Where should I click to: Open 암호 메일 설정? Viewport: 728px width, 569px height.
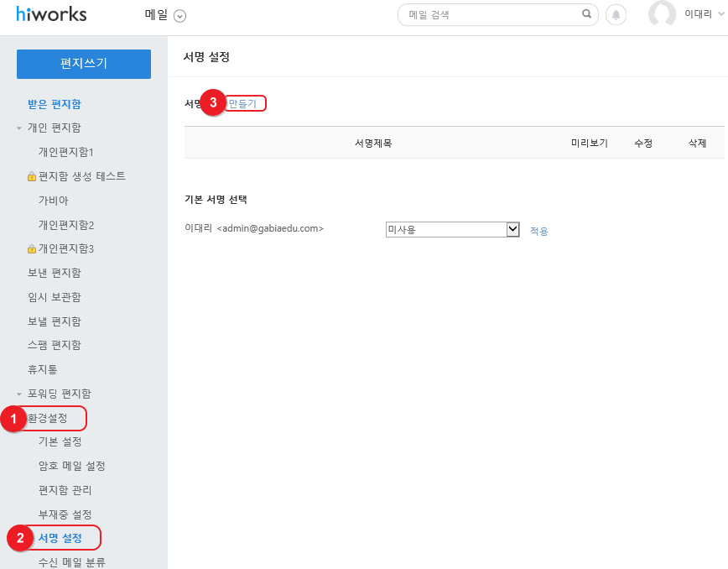[72, 466]
